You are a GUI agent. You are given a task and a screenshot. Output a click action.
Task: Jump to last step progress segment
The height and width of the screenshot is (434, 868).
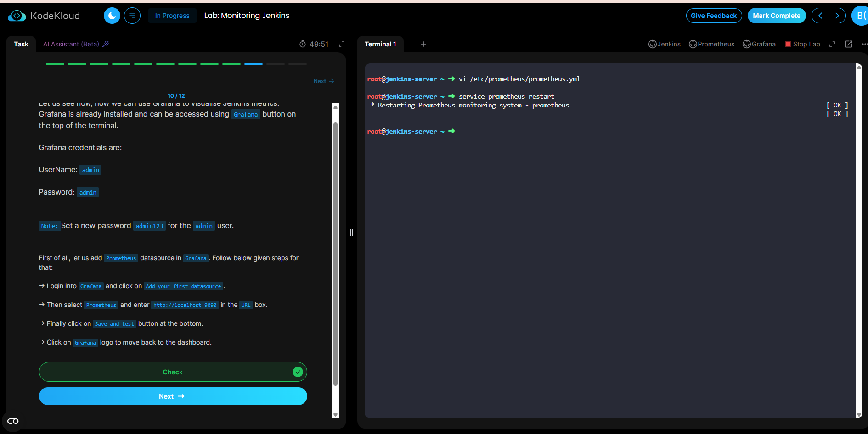click(298, 64)
